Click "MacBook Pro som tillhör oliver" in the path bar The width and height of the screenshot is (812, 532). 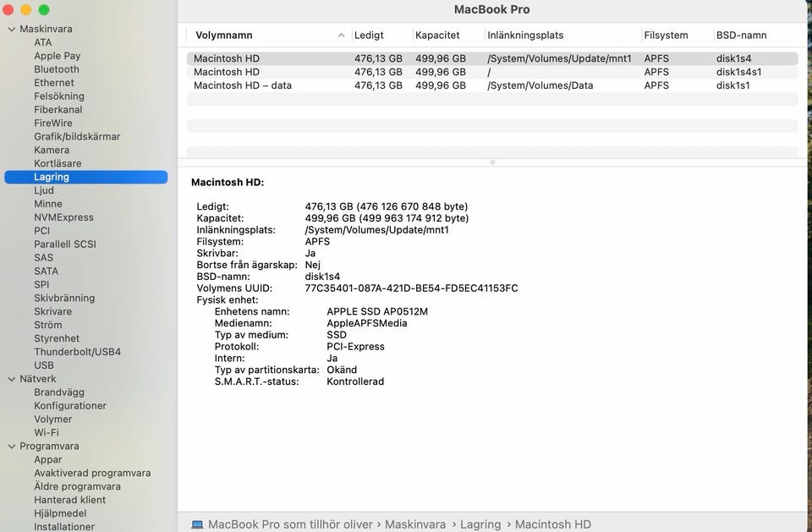tap(290, 524)
